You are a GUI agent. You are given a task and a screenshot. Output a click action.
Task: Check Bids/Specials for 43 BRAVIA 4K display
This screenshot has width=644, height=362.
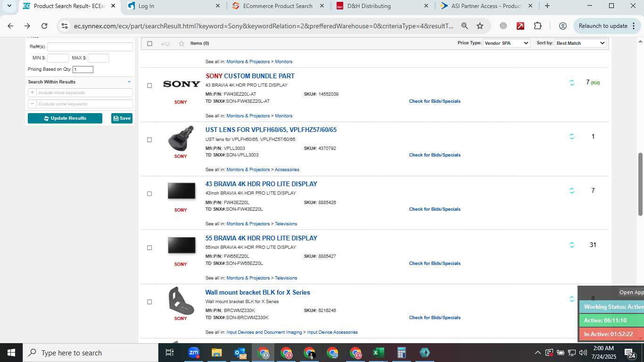pyautogui.click(x=435, y=209)
